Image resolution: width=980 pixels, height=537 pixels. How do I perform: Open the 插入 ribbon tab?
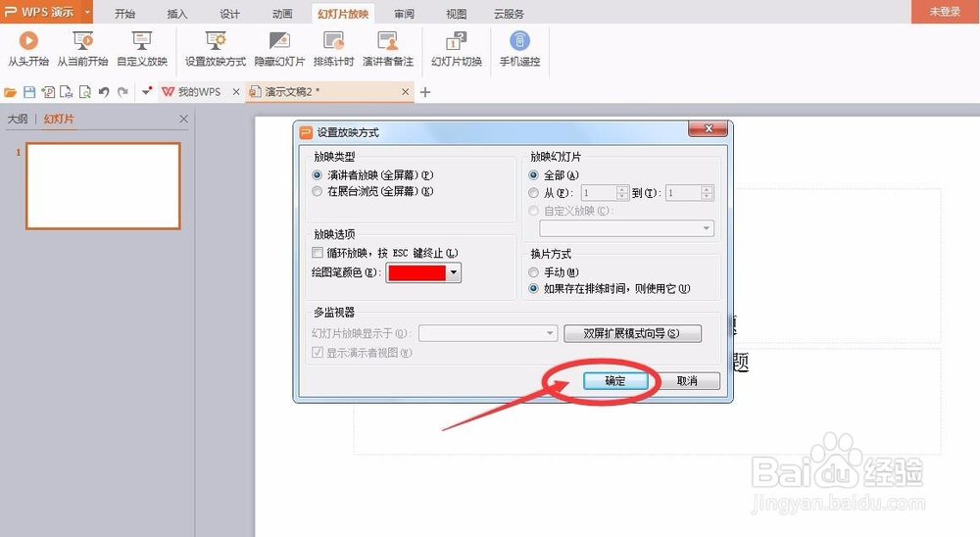[x=176, y=13]
